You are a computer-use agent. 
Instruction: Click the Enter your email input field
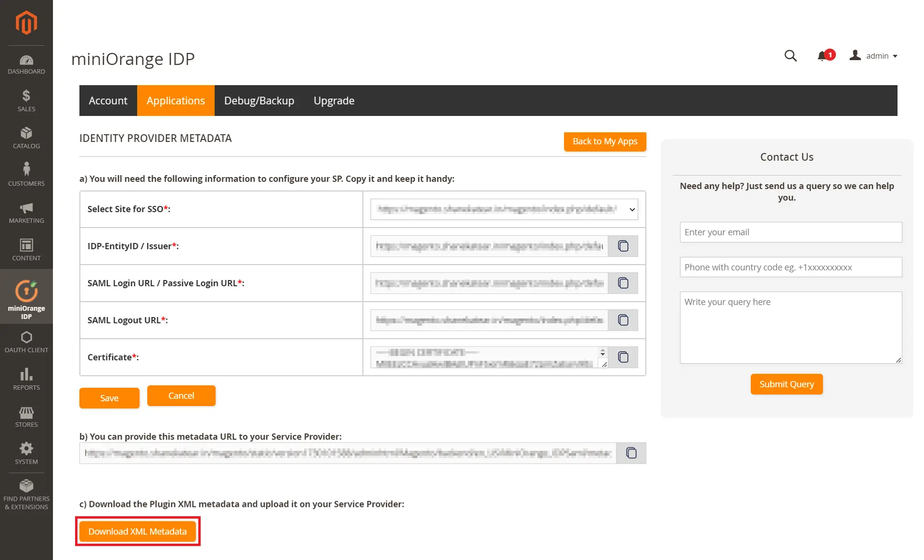click(791, 231)
